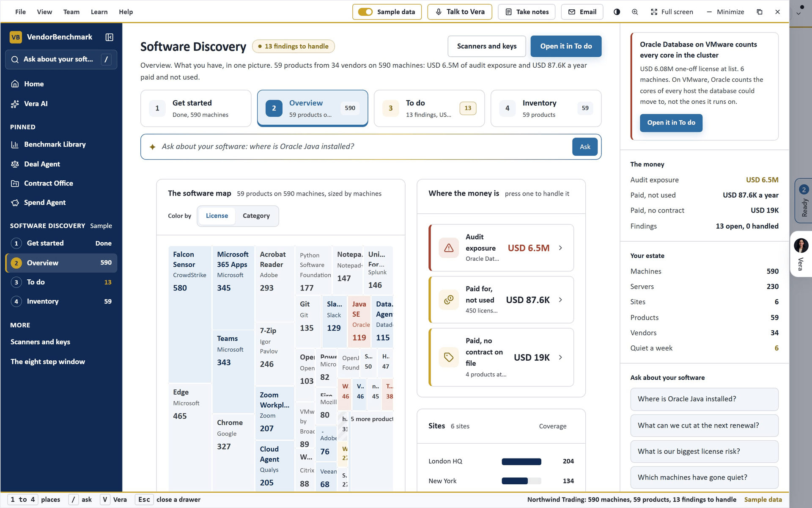
Task: Open the top-right window dropdown chevron
Action: 798,14
